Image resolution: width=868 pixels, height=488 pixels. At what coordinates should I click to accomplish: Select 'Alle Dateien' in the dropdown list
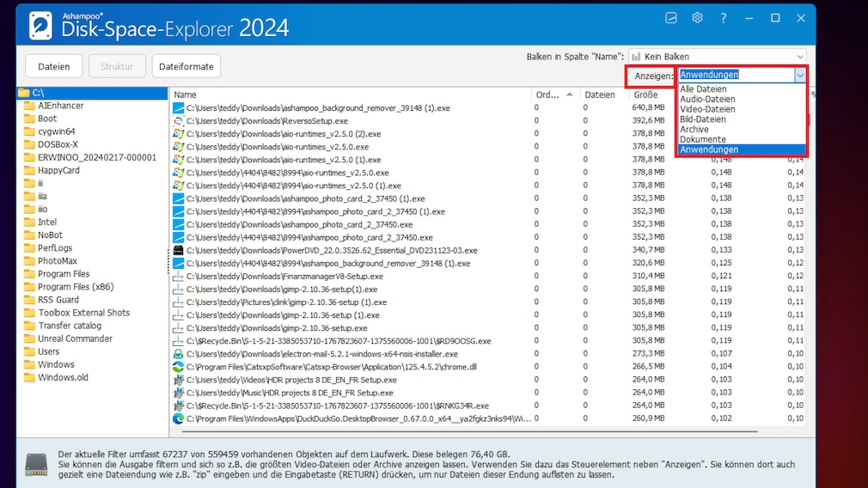coord(703,89)
